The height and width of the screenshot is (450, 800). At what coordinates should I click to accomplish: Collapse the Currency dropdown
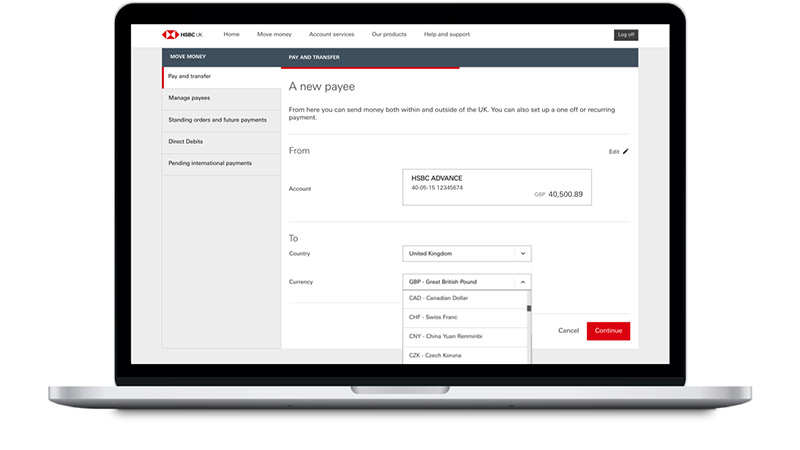pos(522,282)
